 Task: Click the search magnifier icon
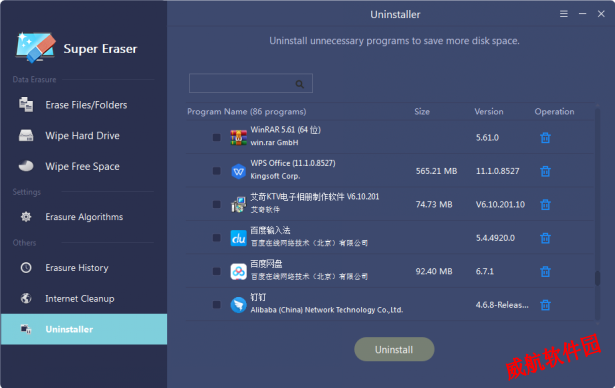coord(300,84)
